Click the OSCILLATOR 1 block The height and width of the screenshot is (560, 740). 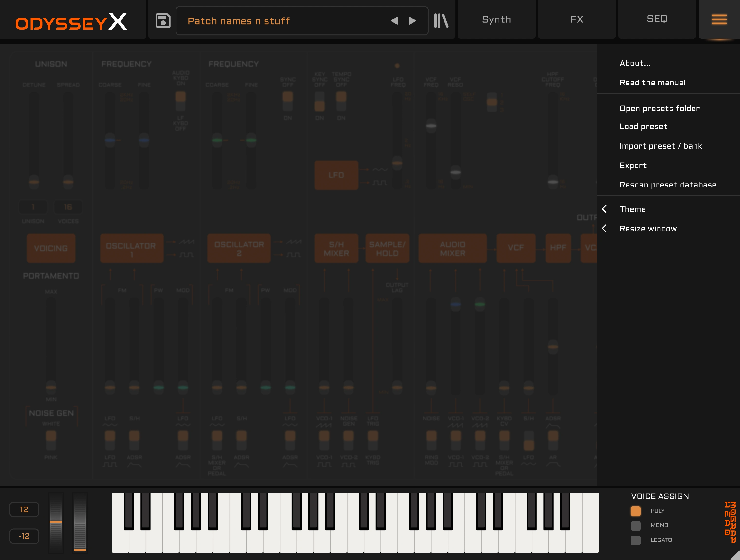tap(132, 248)
